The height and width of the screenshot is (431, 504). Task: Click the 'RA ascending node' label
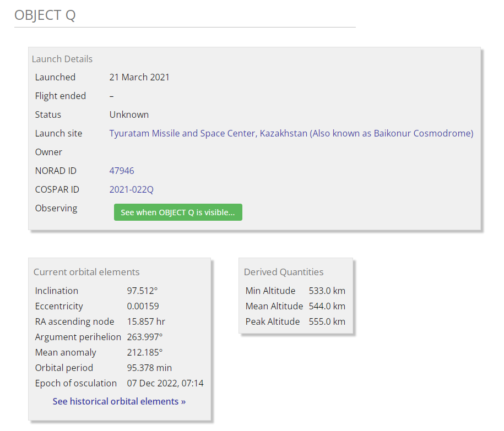[x=74, y=321]
